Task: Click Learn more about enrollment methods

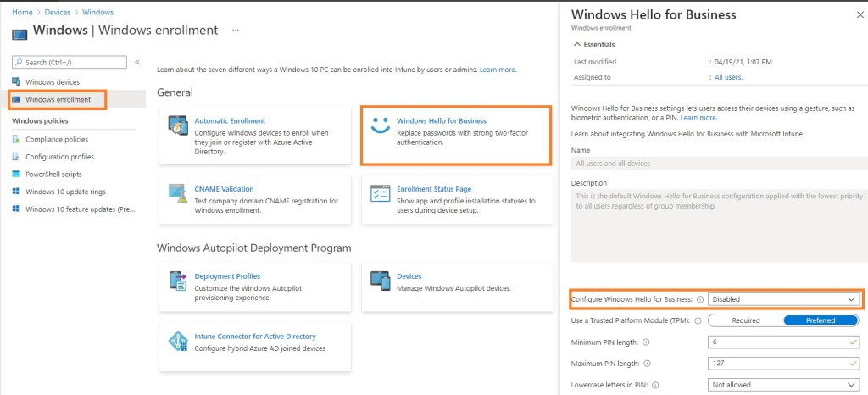Action: pyautogui.click(x=498, y=70)
